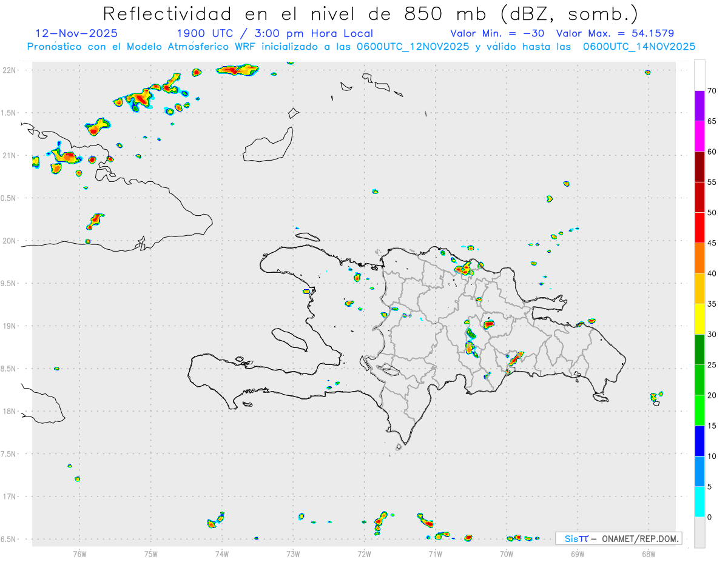
Task: Click the dark red 55-60 dBZ color segment
Action: (699, 167)
